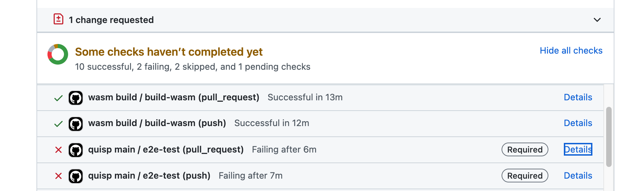Viewport: 644px width, 191px height.
Task: Open Details for failing e2e-test (pull_request)
Action: pos(578,149)
